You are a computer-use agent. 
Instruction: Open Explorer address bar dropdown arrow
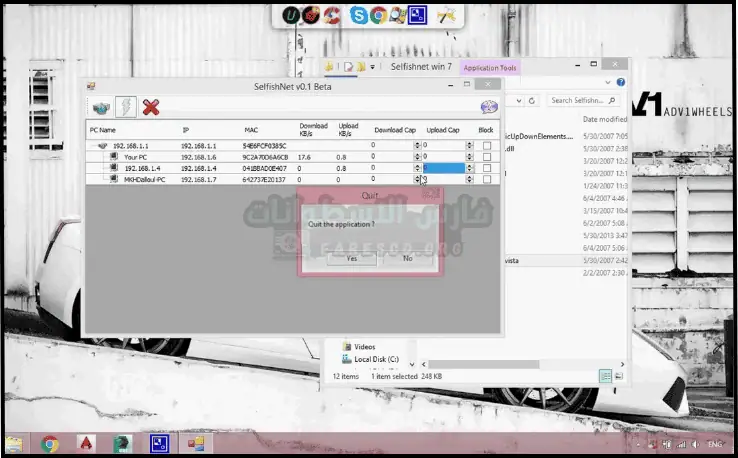click(x=519, y=101)
